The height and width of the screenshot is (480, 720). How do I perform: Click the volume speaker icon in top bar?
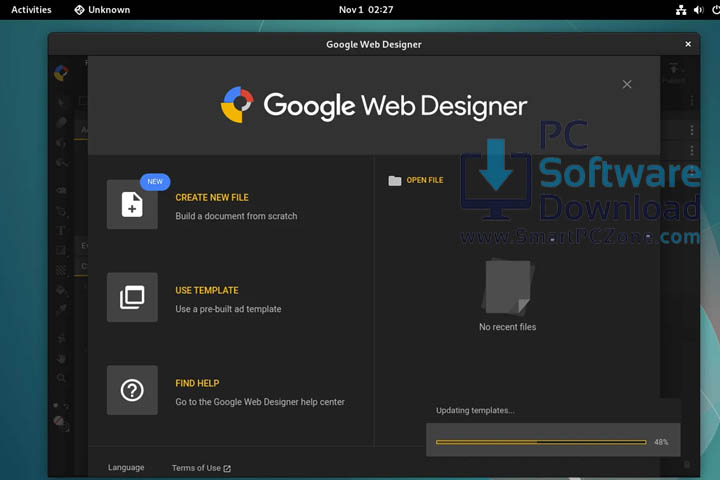tap(698, 10)
